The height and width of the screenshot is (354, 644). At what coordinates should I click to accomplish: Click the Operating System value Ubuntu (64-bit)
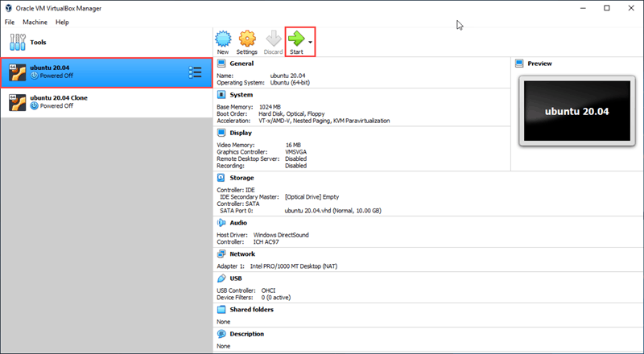[290, 83]
